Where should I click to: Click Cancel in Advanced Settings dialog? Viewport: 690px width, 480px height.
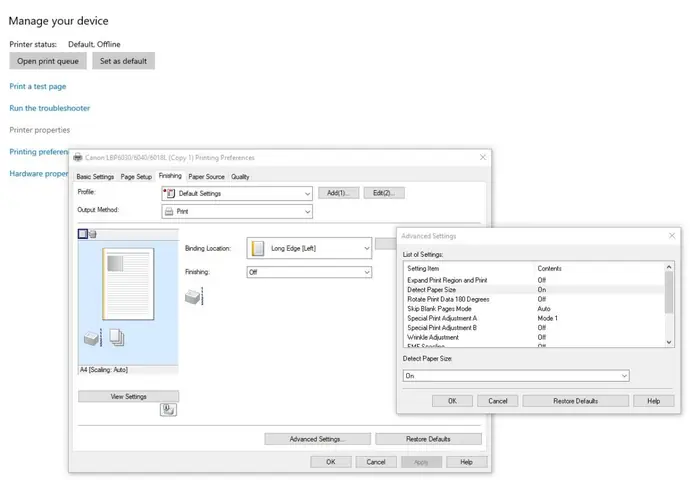pos(498,401)
